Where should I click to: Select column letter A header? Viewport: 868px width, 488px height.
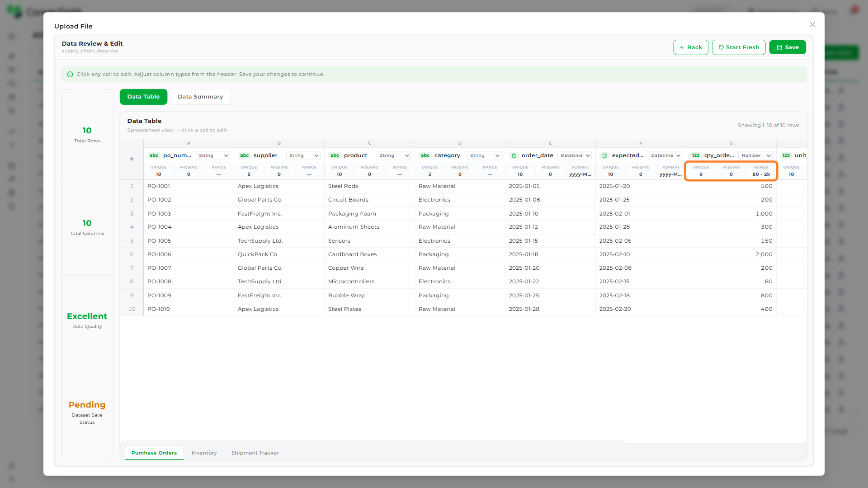click(x=189, y=143)
